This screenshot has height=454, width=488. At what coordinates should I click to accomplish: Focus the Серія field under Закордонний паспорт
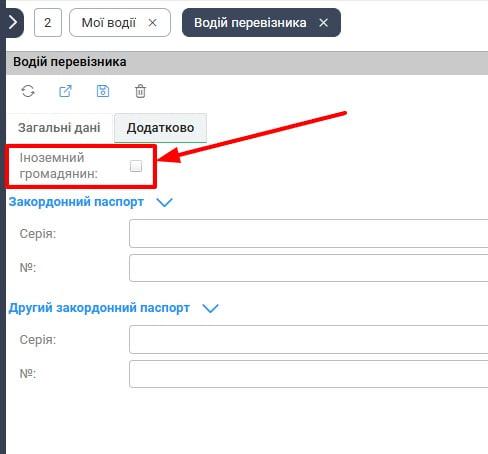coord(309,233)
